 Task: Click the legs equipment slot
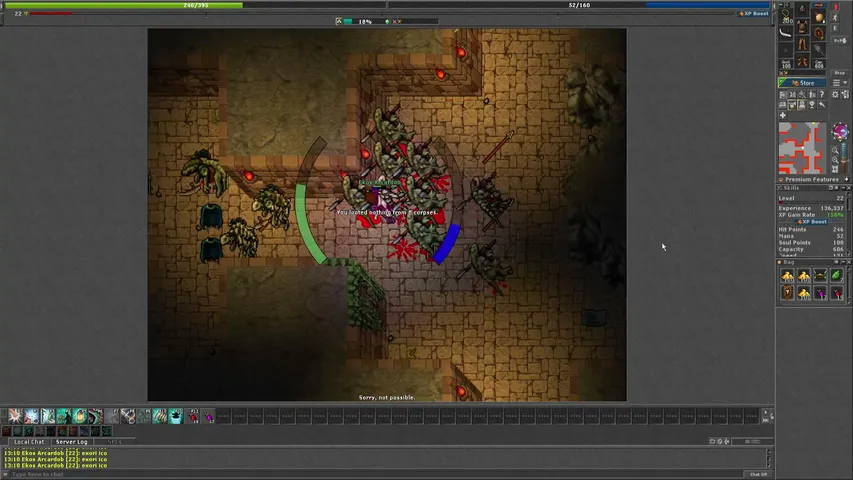(802, 44)
